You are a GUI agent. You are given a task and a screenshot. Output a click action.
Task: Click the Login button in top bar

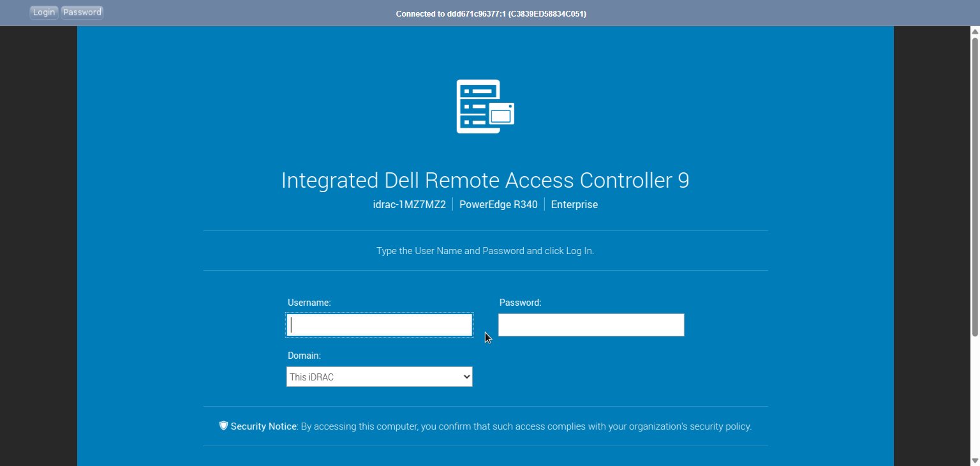[44, 12]
